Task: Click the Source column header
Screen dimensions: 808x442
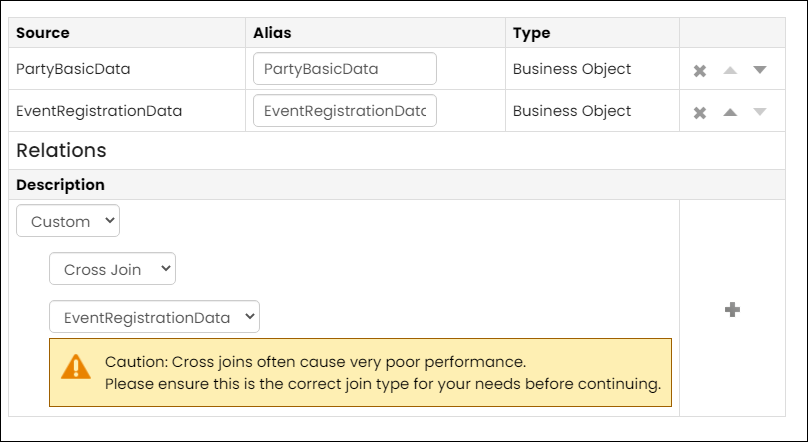Action: click(43, 32)
